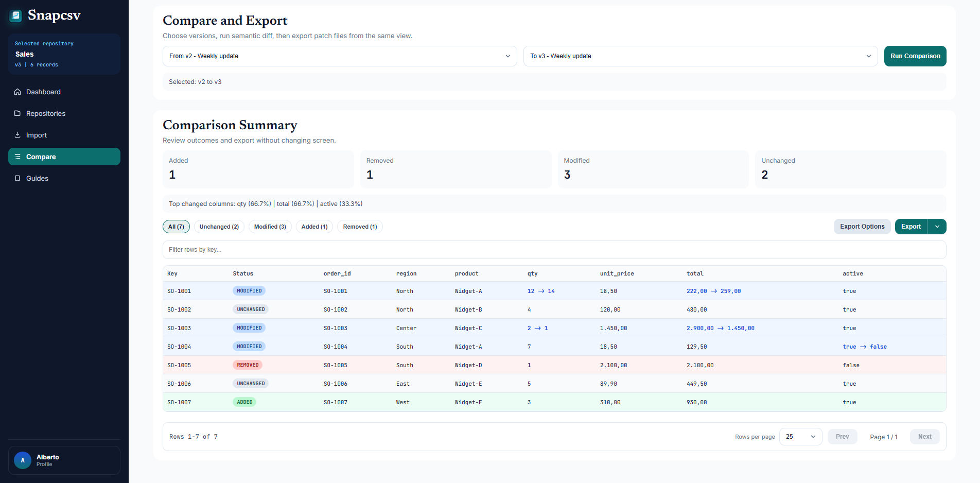Open the Rows per page dropdown

[x=800, y=437]
